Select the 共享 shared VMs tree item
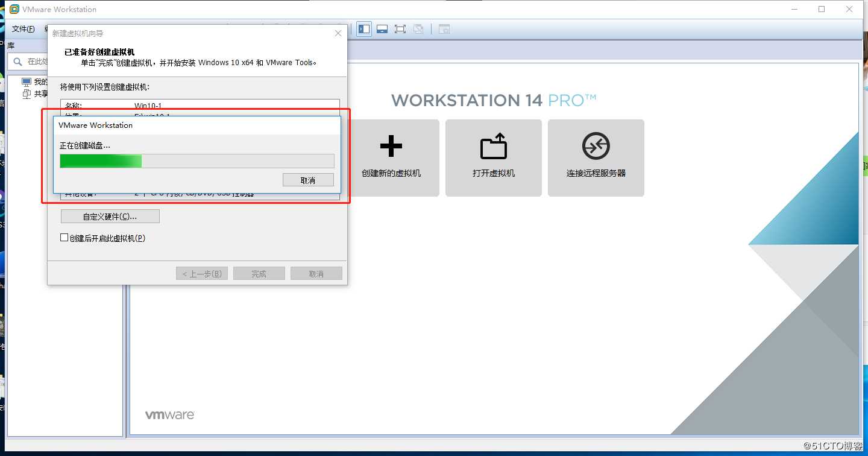Screen dimensions: 868x456 point(34,93)
